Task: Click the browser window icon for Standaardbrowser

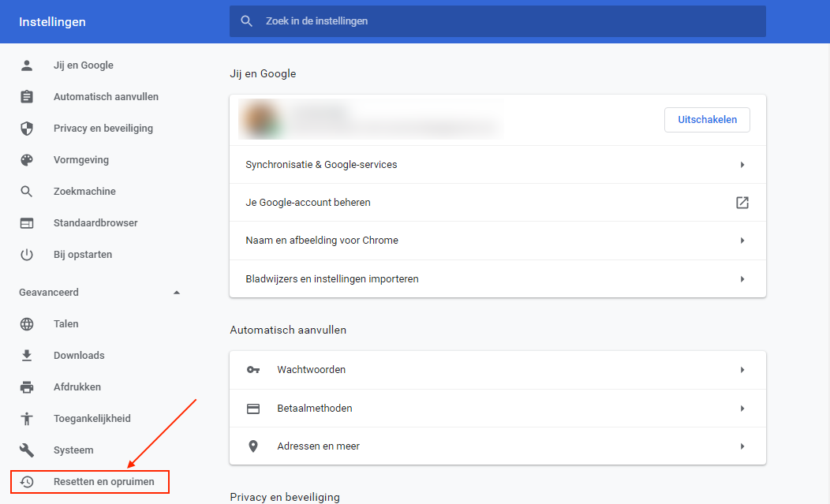Action: click(27, 223)
